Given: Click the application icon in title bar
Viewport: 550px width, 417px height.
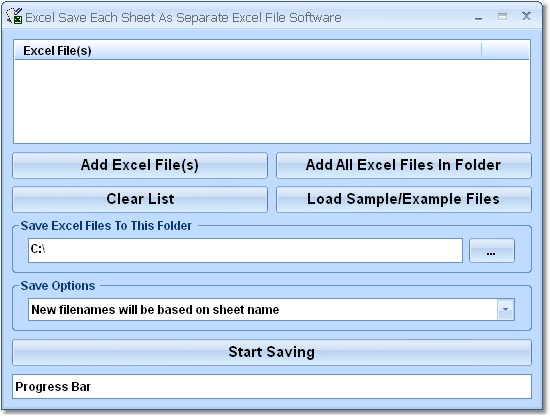Looking at the screenshot, I should coord(14,16).
